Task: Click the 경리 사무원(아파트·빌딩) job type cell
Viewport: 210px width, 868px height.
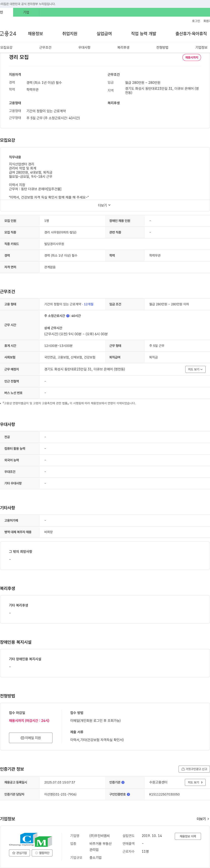Action: coord(60,232)
